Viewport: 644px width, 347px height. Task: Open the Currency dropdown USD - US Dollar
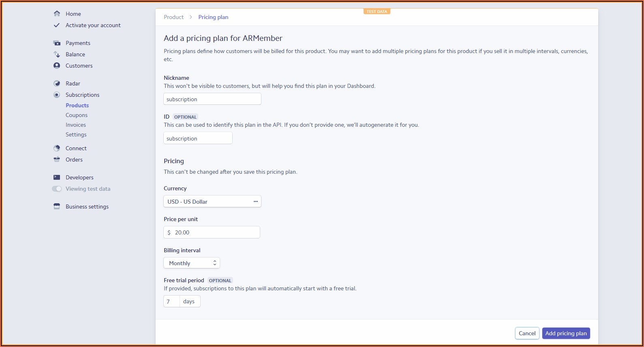click(212, 202)
